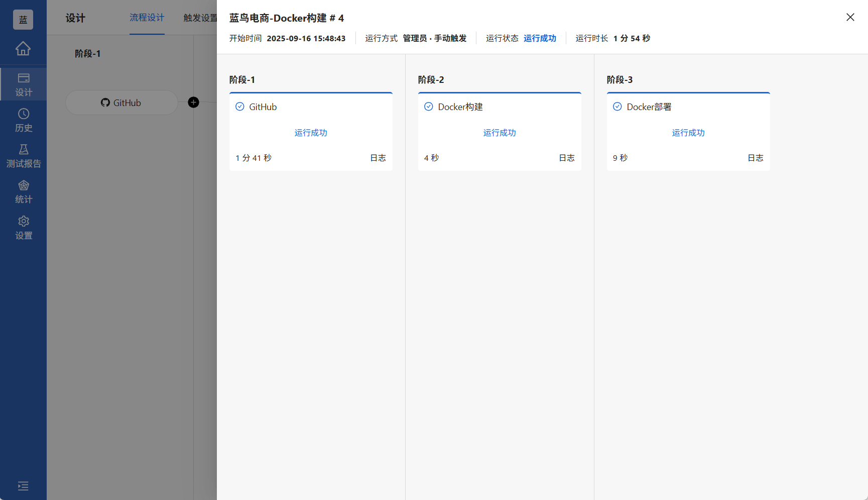
Task: Open 日志 for the GitHub step
Action: [378, 157]
